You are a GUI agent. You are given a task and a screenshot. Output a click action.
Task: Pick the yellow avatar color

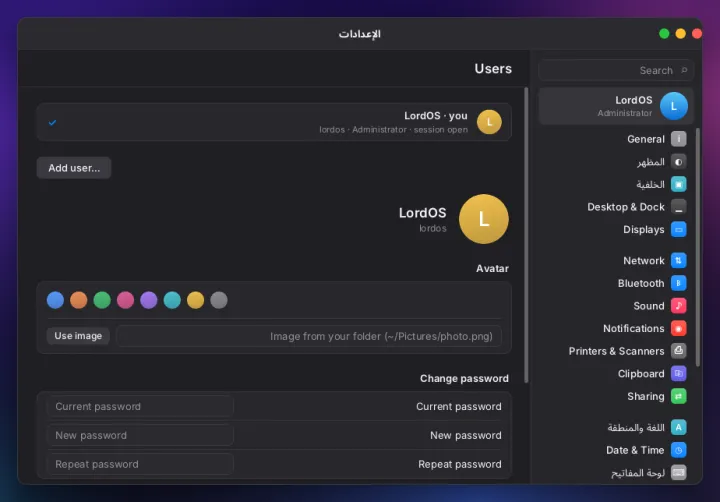[196, 300]
